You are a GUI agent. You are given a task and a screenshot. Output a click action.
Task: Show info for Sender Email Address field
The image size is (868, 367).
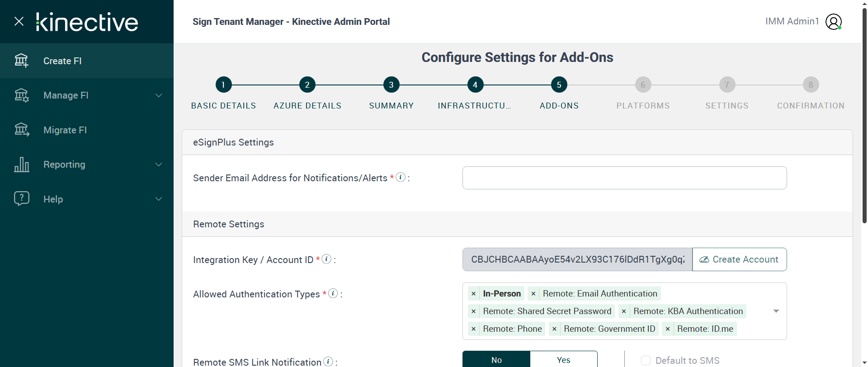click(401, 177)
